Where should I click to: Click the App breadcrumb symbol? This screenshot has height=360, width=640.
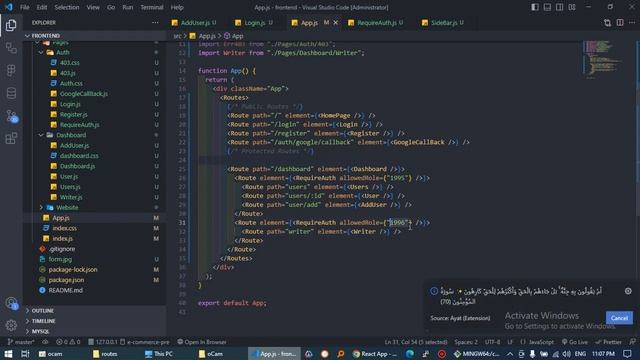233,36
